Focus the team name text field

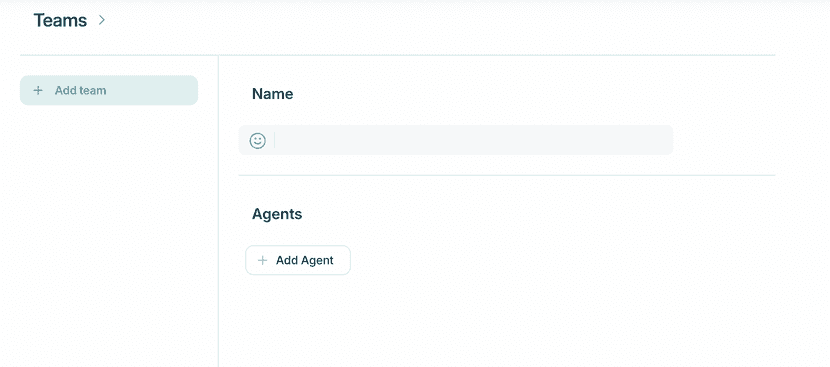point(473,140)
